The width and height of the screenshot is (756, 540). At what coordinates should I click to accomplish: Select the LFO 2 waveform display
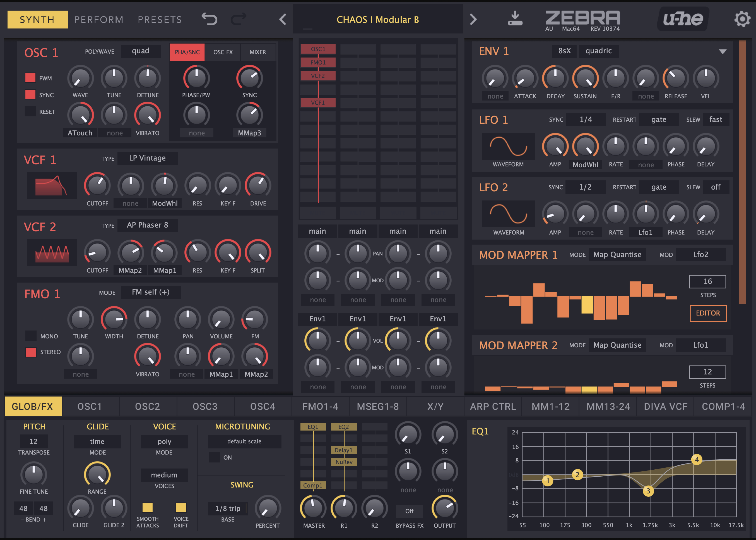508,214
